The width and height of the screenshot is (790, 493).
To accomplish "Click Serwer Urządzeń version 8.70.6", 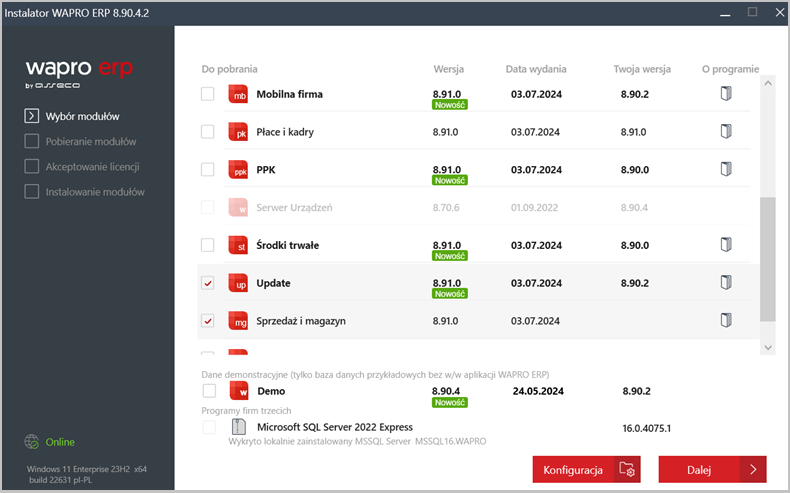I will pos(446,207).
